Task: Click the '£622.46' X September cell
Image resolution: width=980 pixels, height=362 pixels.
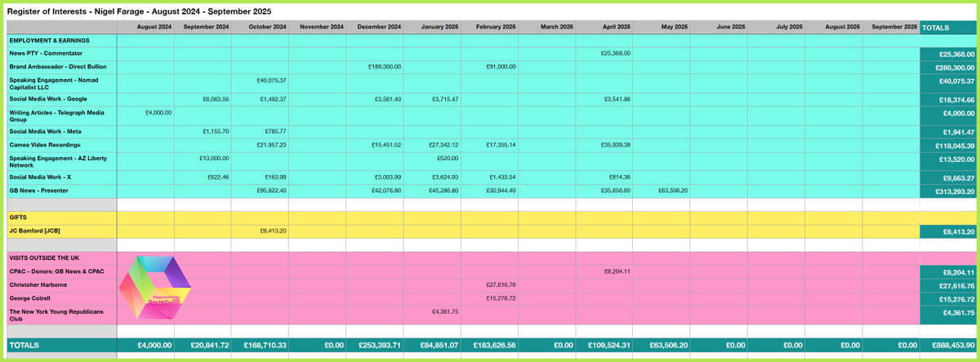Action: (218, 177)
